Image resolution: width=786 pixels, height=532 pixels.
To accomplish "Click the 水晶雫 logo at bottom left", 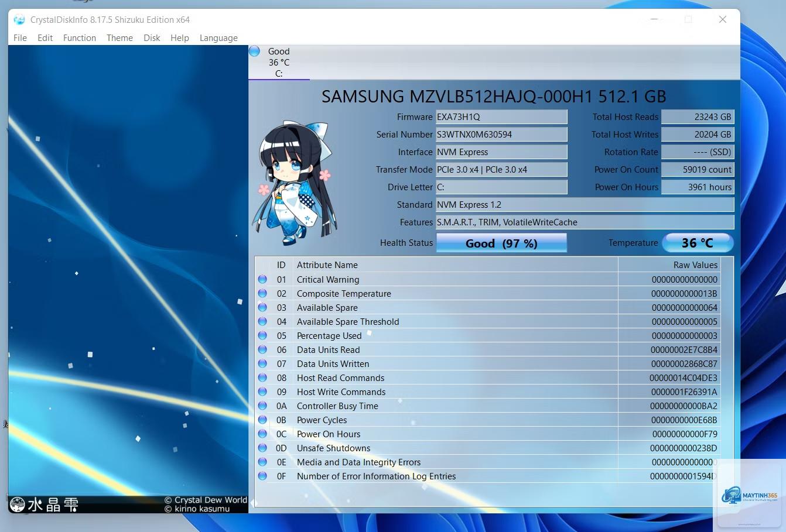I will (45, 504).
